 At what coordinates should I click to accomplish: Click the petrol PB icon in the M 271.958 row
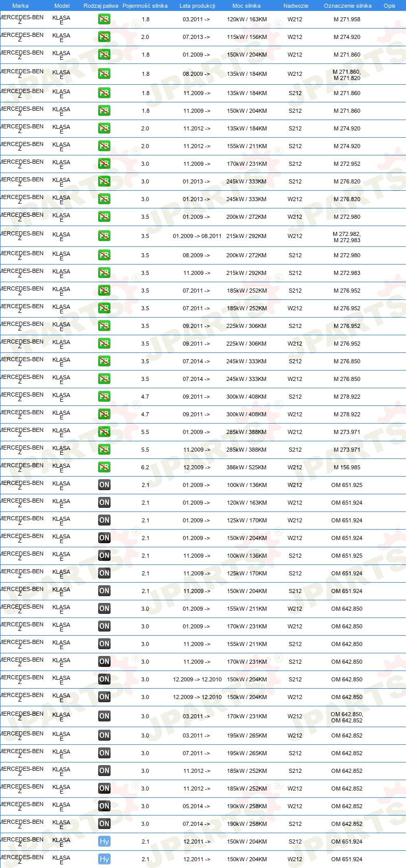pos(104,19)
